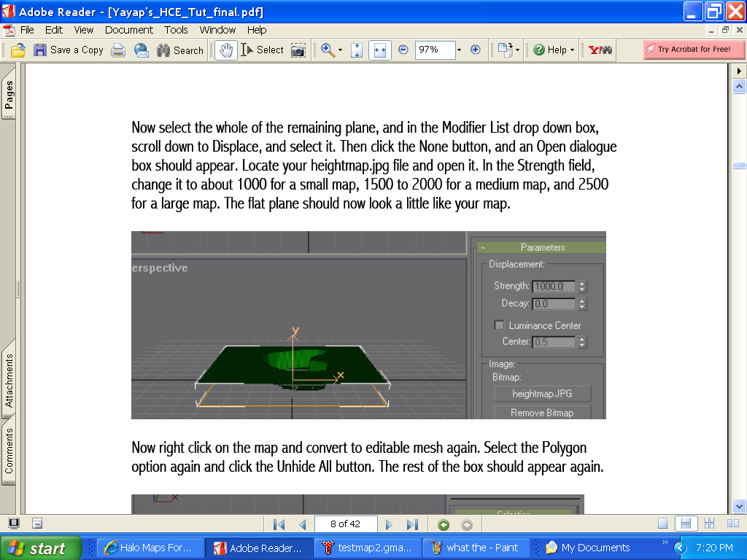This screenshot has height=560, width=747.
Task: Open the rotate view dropdown arrow
Action: tap(517, 50)
